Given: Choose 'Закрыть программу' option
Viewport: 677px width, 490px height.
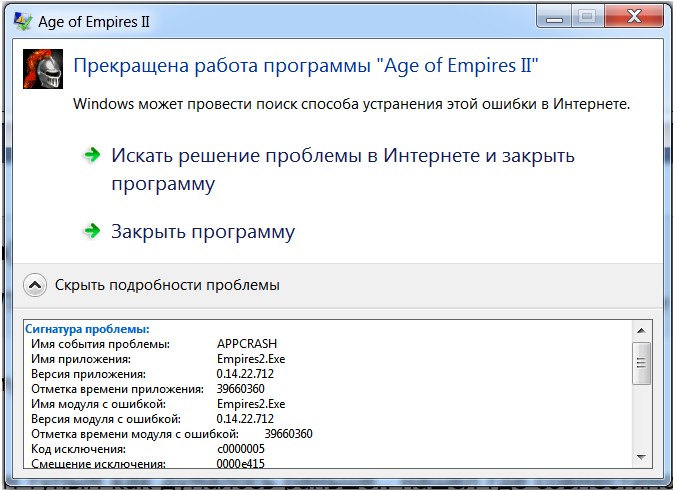Looking at the screenshot, I should point(203,231).
